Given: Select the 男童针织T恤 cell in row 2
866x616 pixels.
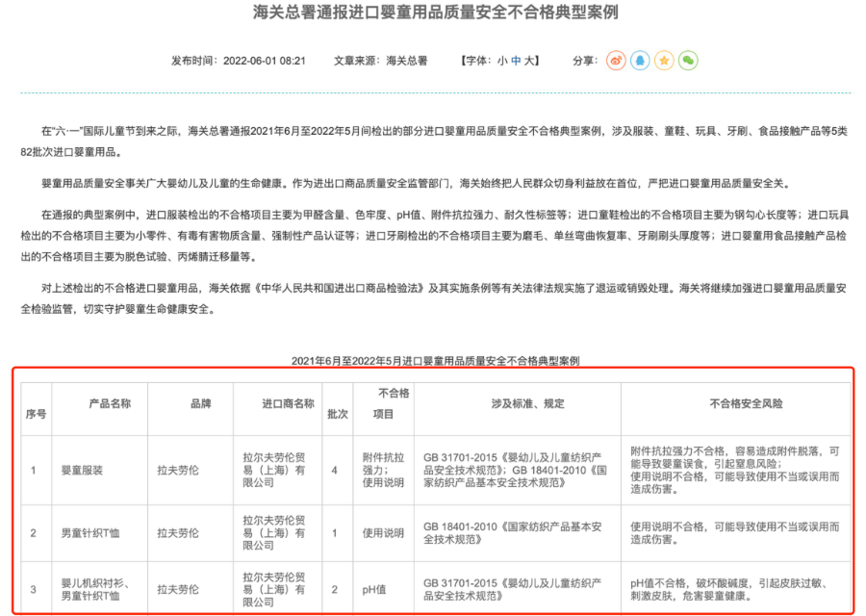Looking at the screenshot, I should (89, 532).
